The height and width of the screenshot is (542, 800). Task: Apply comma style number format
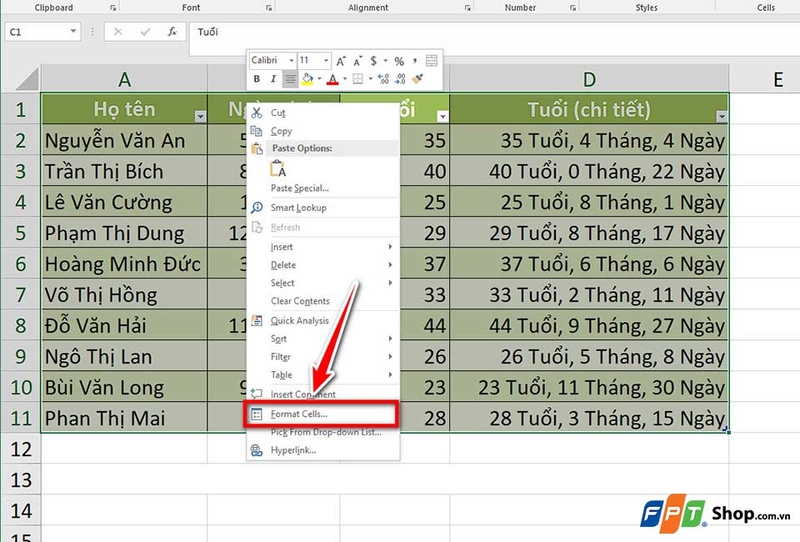(x=415, y=61)
